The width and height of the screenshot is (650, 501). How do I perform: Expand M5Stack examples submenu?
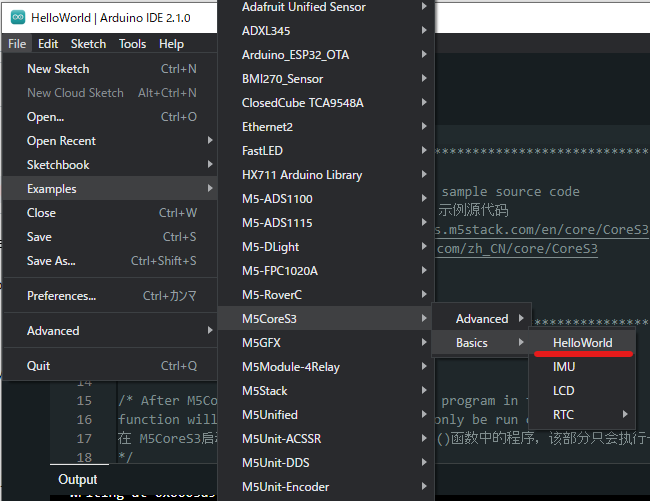click(326, 391)
